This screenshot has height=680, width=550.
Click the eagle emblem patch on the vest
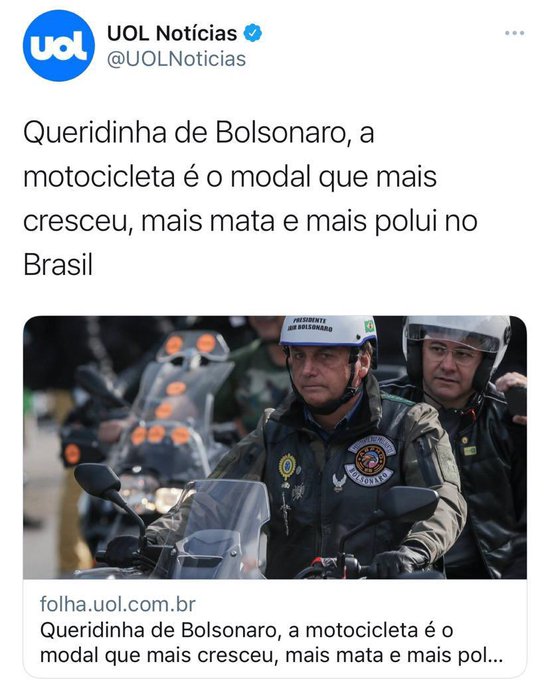[x=338, y=482]
